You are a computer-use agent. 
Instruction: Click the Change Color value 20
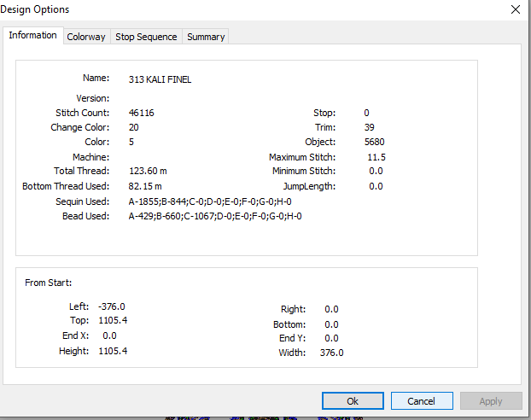point(133,127)
